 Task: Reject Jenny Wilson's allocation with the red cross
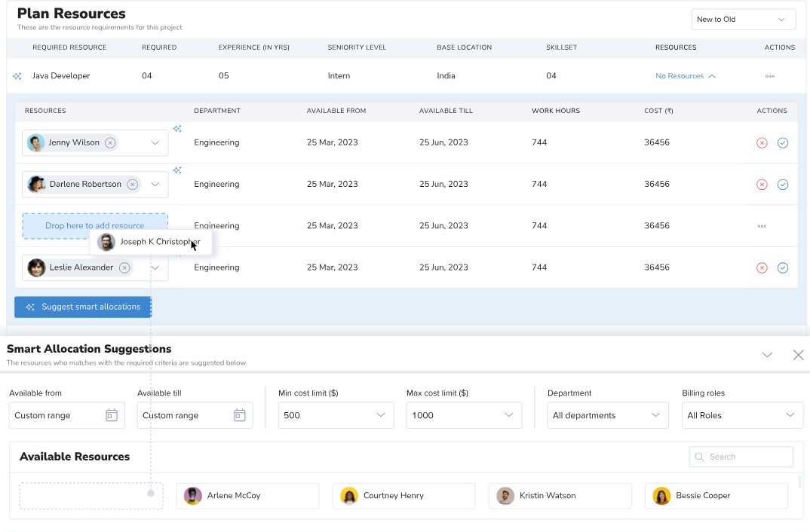click(762, 142)
